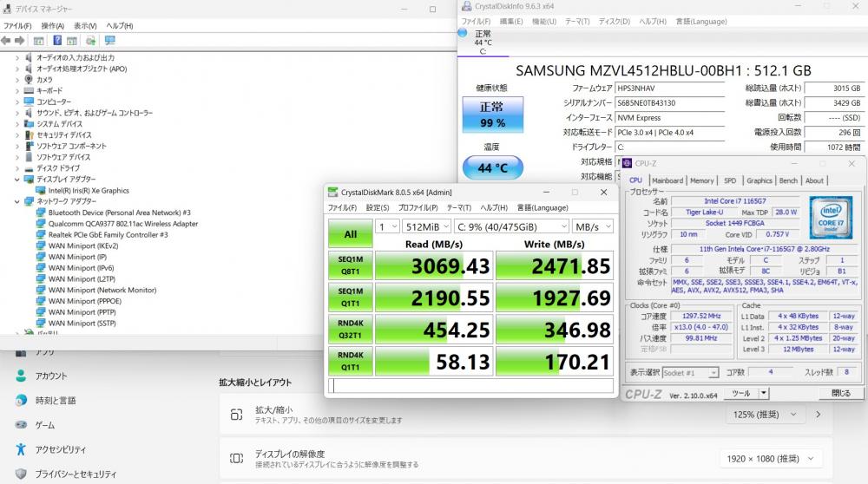The width and height of the screenshot is (868, 484).
Task: Collapse the ディスプレイ アダプター node
Action: (16, 180)
